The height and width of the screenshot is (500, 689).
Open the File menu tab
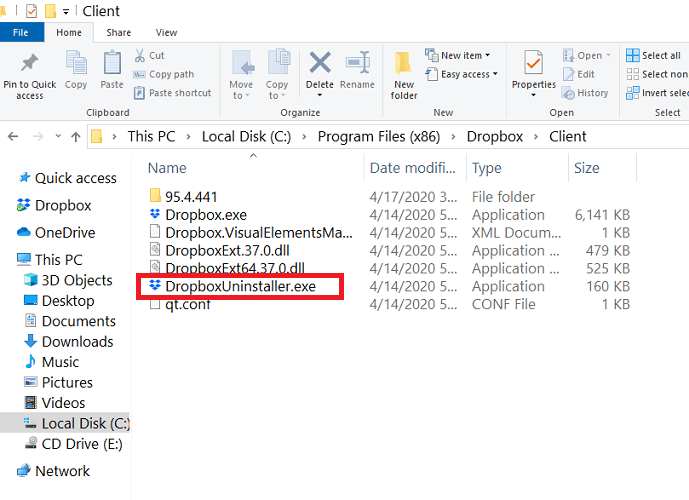tap(21, 33)
